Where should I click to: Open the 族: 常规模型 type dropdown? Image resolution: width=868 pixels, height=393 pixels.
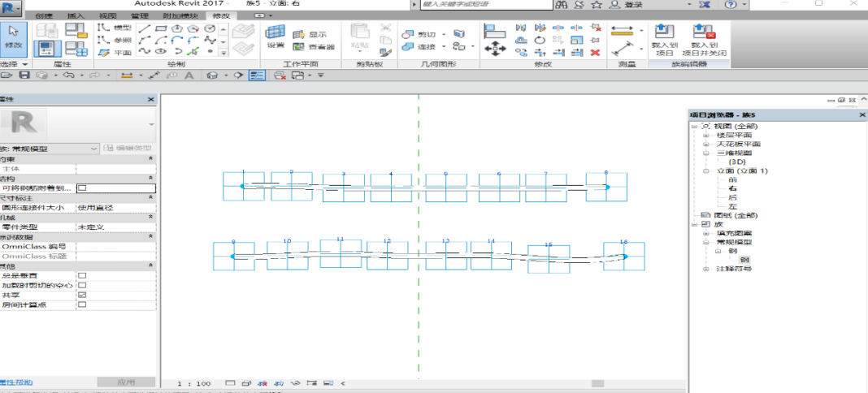pyautogui.click(x=50, y=149)
